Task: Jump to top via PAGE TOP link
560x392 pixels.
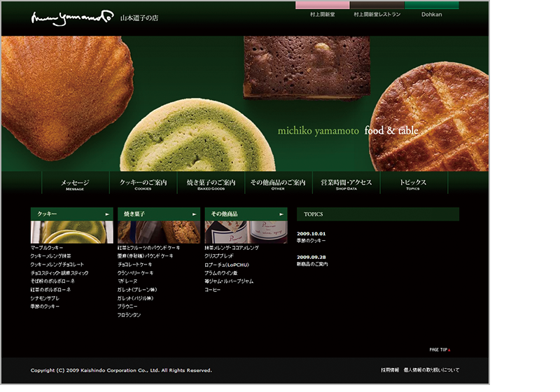Action: [440, 350]
